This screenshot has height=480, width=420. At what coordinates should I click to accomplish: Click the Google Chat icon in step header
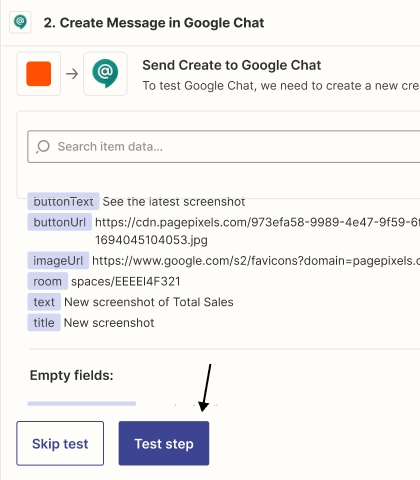20,22
